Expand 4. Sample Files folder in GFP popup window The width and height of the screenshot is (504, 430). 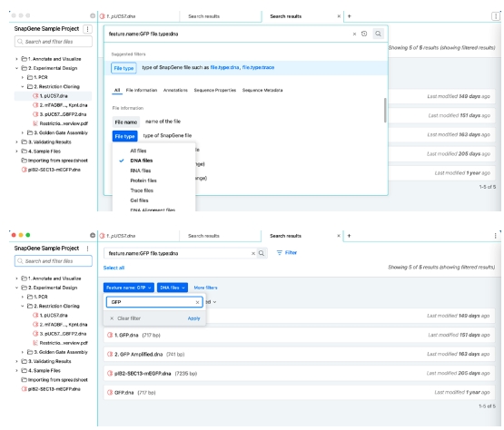pos(16,371)
